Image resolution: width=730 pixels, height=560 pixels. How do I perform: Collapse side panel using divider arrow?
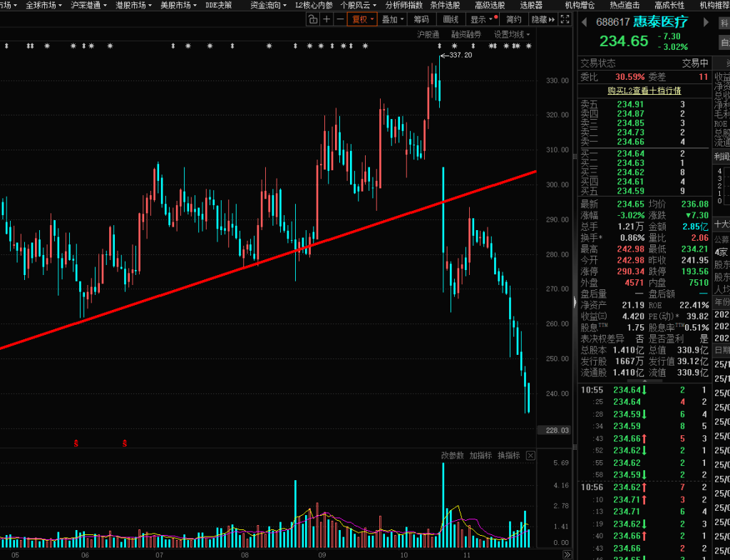tap(575, 303)
